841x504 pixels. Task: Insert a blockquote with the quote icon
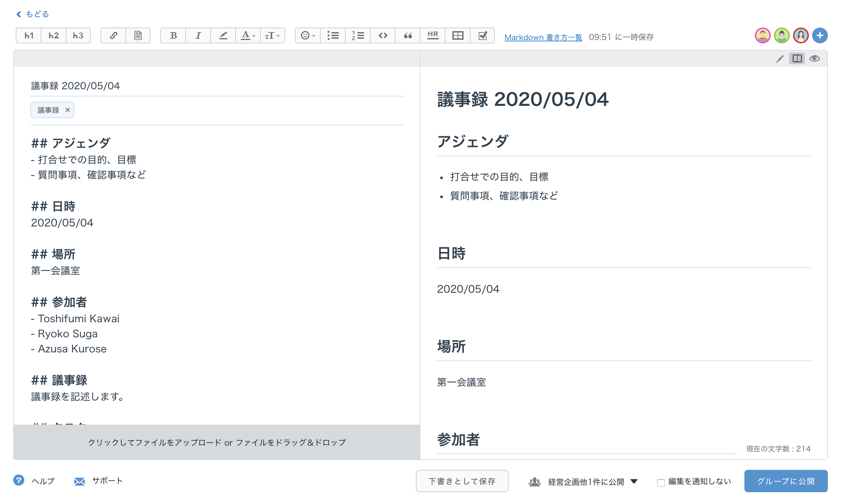point(408,36)
